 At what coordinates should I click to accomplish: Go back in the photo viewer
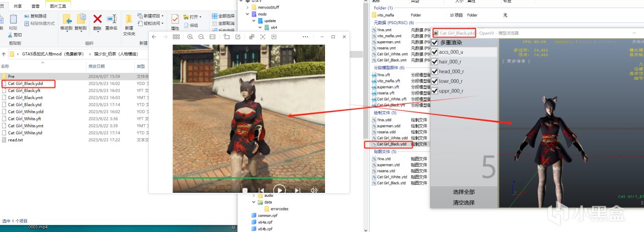[x=154, y=37]
